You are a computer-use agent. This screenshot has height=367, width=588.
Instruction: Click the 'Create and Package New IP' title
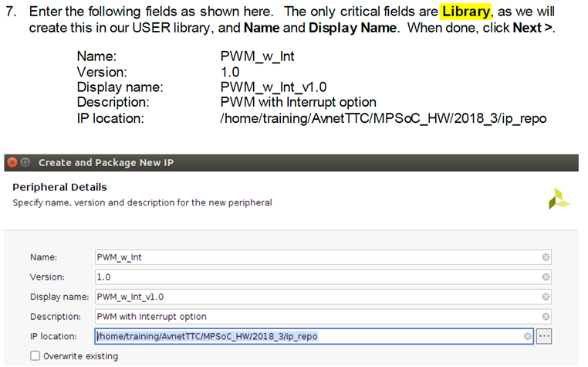click(106, 163)
